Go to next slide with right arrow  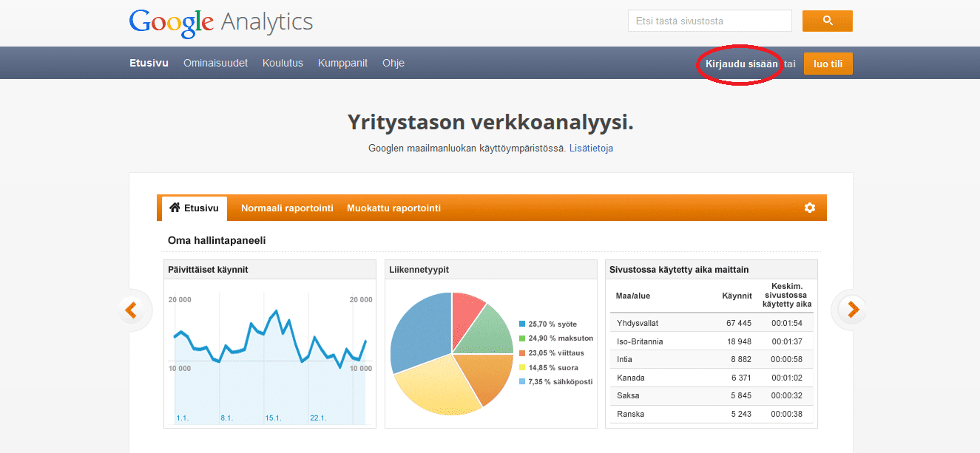(x=852, y=310)
